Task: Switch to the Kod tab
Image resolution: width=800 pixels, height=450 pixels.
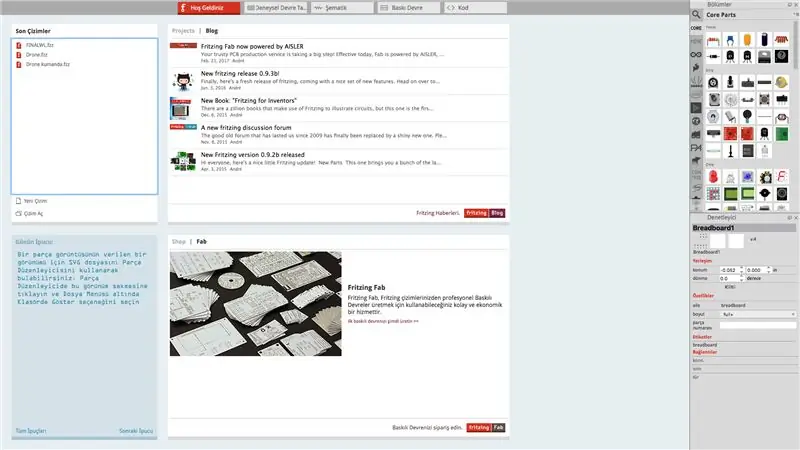Action: (x=476, y=8)
